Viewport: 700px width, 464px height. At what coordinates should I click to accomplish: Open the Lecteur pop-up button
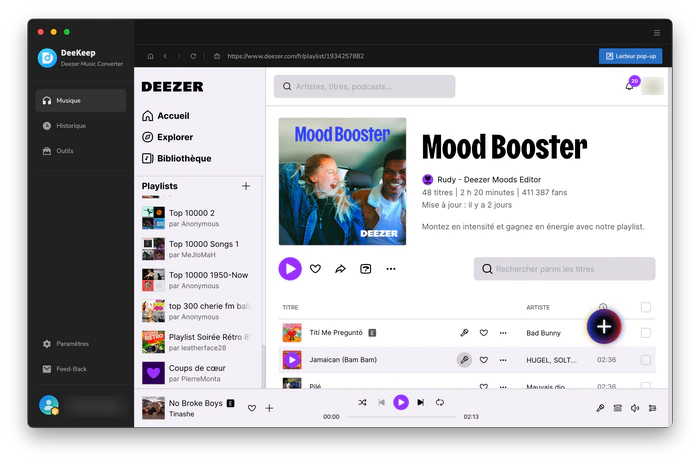(630, 56)
